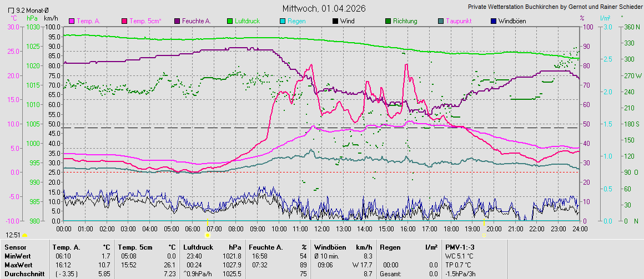
Task: Click the yellow sunset marker near 19:30
Action: click(484, 220)
